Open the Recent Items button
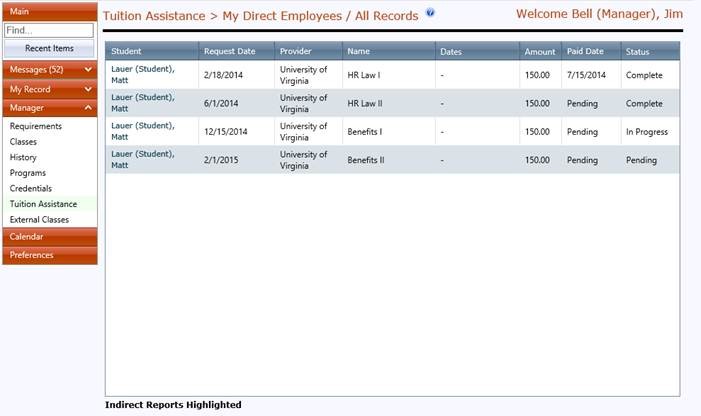701x416 pixels. (x=49, y=48)
